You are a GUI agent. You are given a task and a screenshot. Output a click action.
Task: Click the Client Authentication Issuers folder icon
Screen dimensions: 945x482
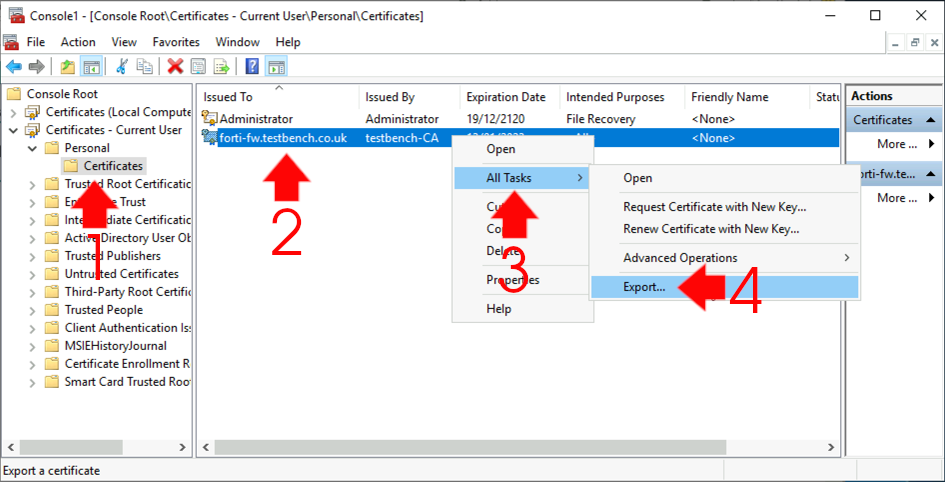[52, 328]
